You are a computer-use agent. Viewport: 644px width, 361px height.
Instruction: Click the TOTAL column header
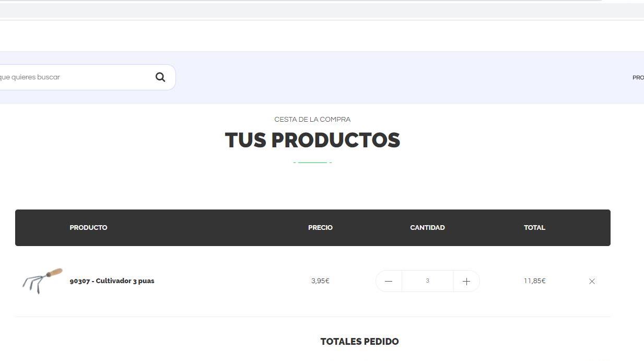point(534,228)
